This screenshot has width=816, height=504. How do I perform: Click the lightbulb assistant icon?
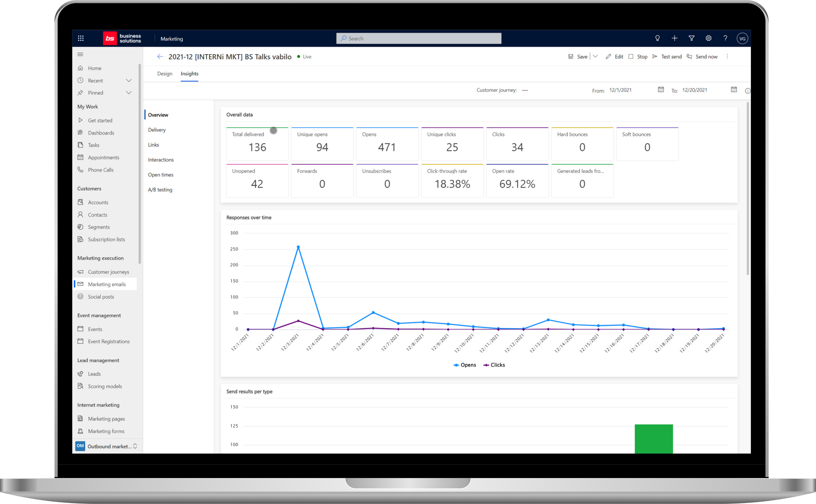(x=657, y=38)
